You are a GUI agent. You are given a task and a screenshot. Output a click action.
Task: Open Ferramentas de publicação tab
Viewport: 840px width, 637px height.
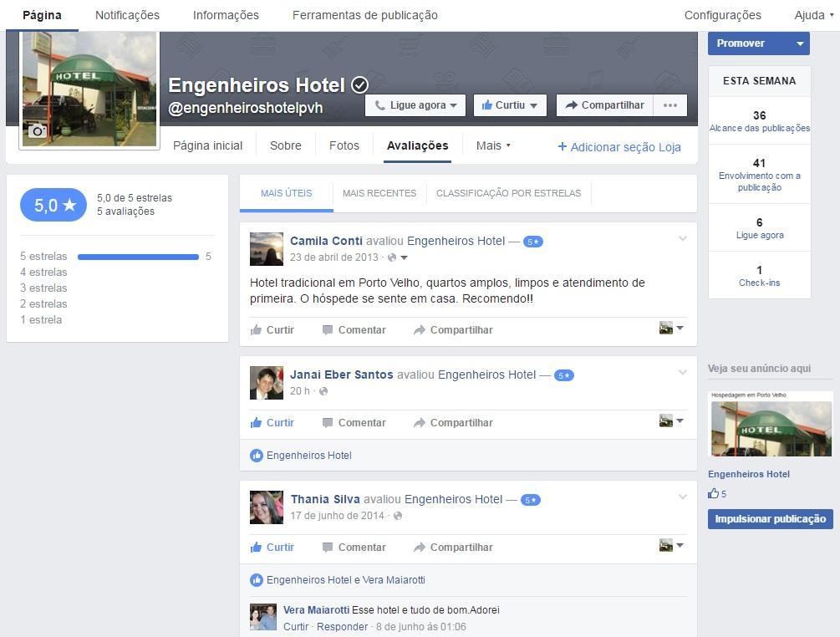364,15
